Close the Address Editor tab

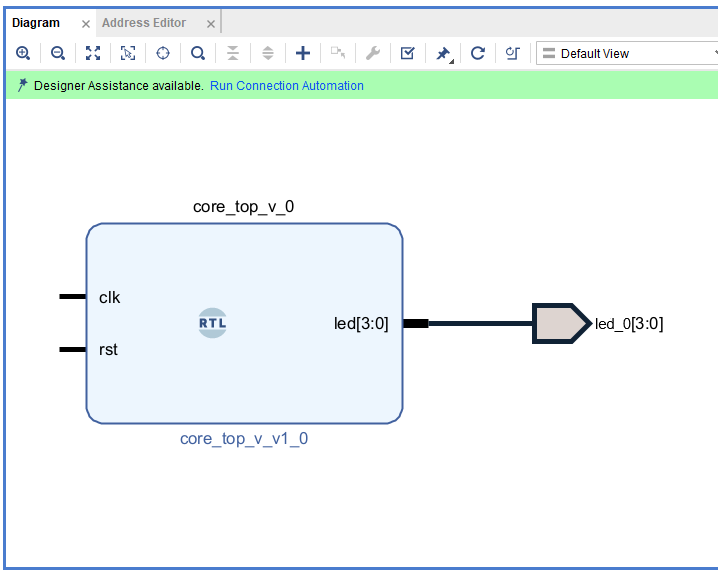(210, 24)
